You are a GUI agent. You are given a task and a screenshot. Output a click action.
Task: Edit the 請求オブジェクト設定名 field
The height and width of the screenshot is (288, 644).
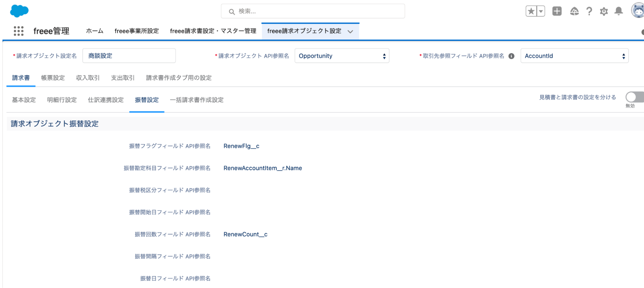click(129, 56)
